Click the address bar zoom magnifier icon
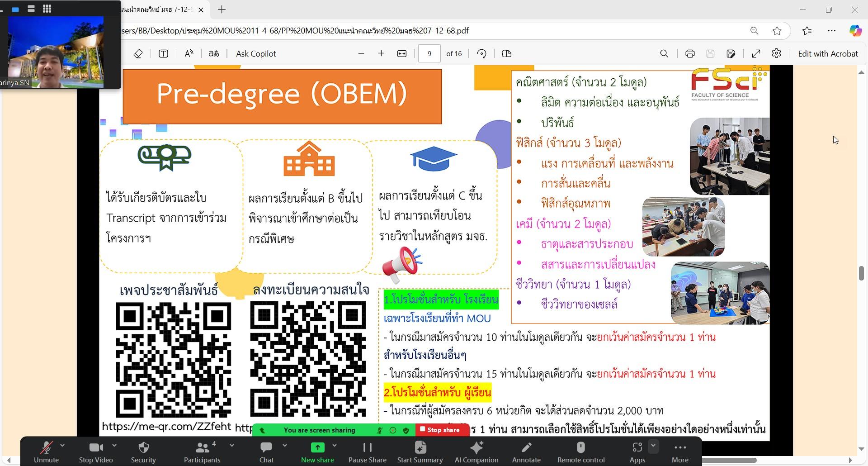The height and width of the screenshot is (466, 868). pos(754,31)
